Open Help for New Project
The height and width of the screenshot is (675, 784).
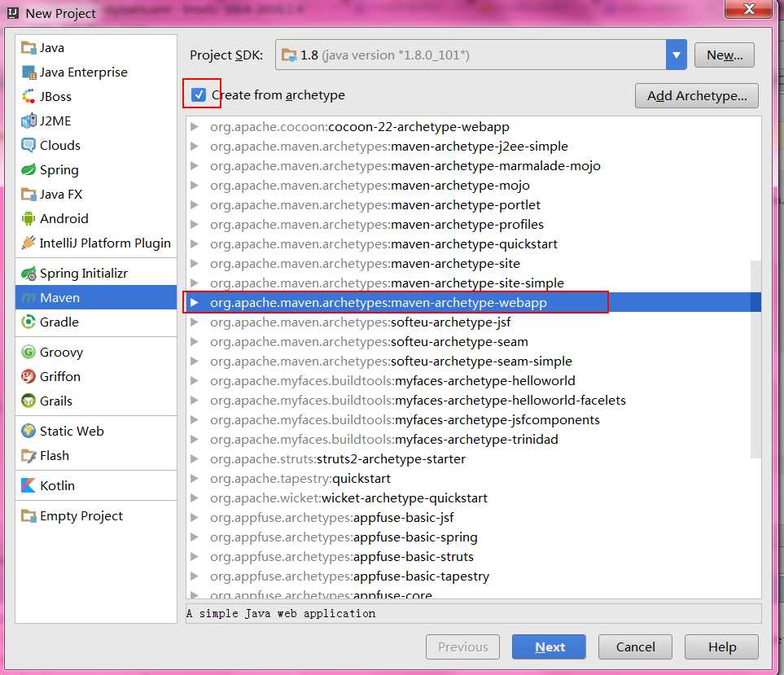(721, 647)
